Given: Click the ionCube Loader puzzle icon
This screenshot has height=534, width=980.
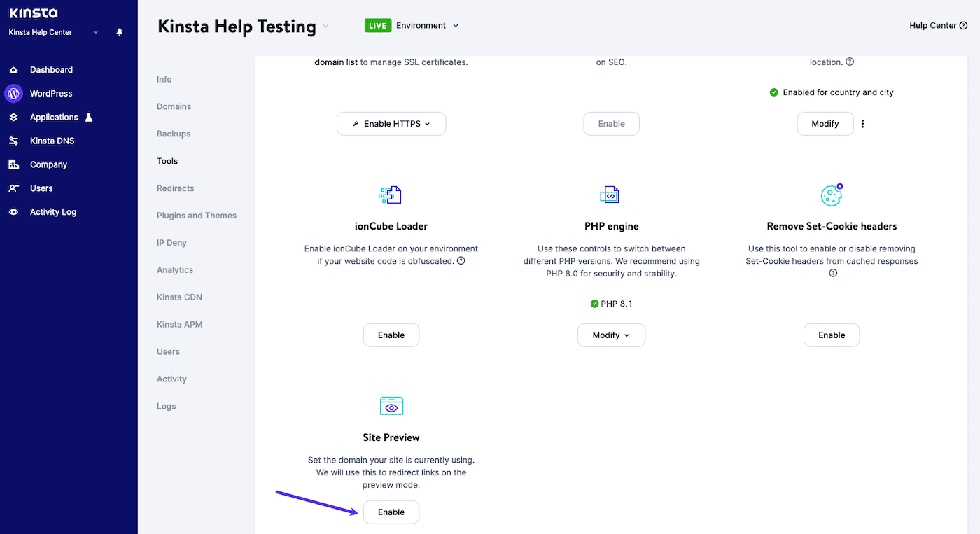Looking at the screenshot, I should pyautogui.click(x=391, y=195).
